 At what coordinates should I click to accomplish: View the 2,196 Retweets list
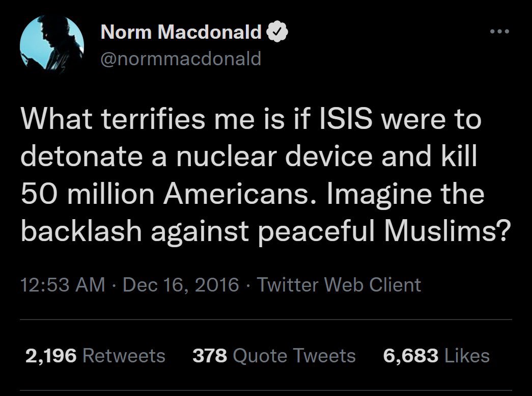95,356
